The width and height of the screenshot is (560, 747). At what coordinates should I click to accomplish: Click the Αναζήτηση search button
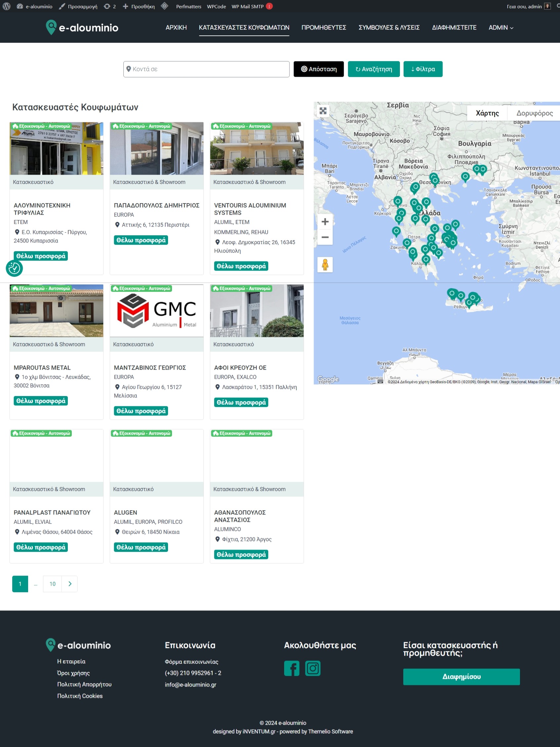374,69
